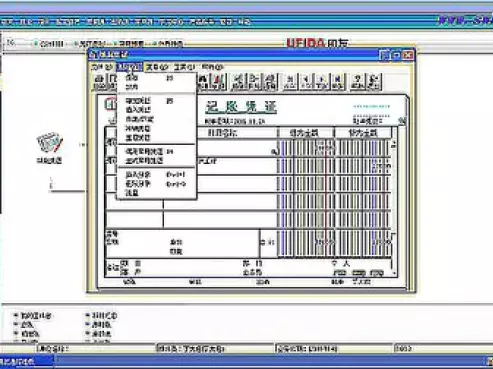Open the 工具(T) menu in voucher window
Viewport: 493px width, 369px height.
(185, 67)
